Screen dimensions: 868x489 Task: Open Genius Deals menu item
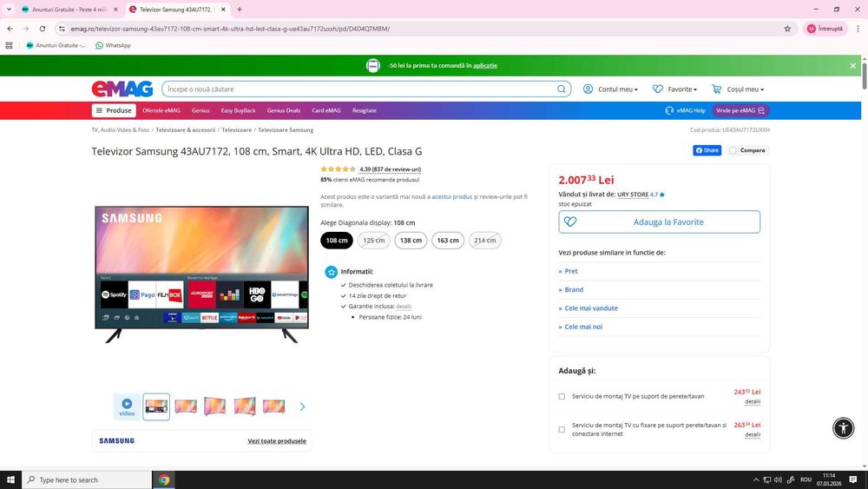tap(284, 111)
